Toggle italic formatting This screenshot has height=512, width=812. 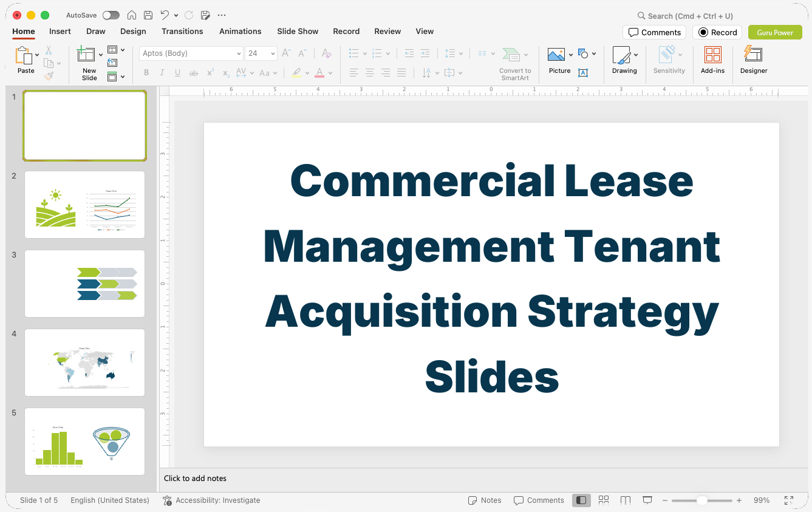[x=162, y=73]
